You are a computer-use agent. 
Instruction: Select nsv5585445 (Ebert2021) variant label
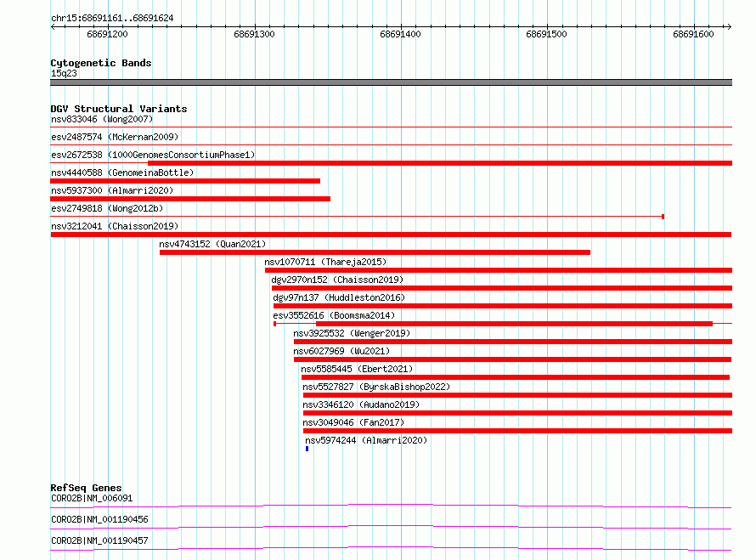(358, 369)
